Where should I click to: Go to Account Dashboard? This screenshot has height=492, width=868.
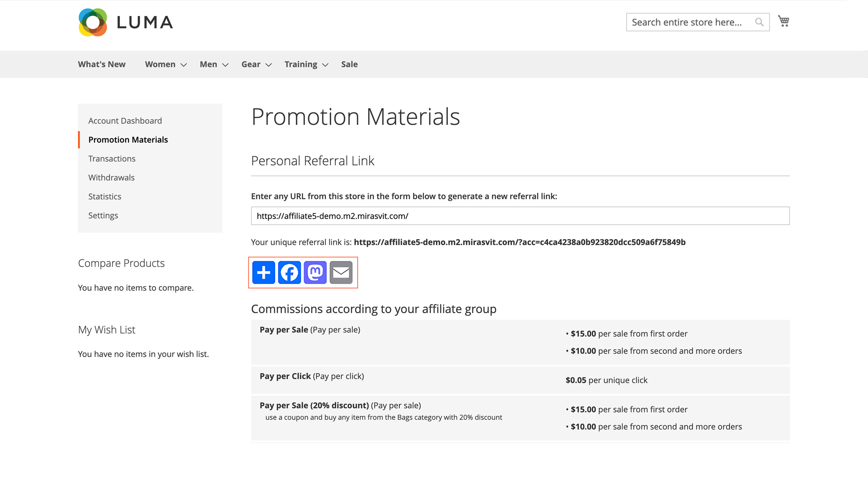[x=125, y=121]
